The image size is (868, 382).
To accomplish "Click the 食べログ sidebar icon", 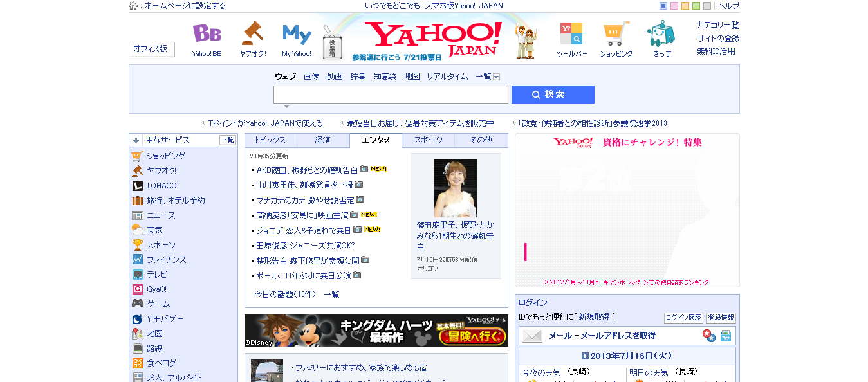I will (x=137, y=363).
